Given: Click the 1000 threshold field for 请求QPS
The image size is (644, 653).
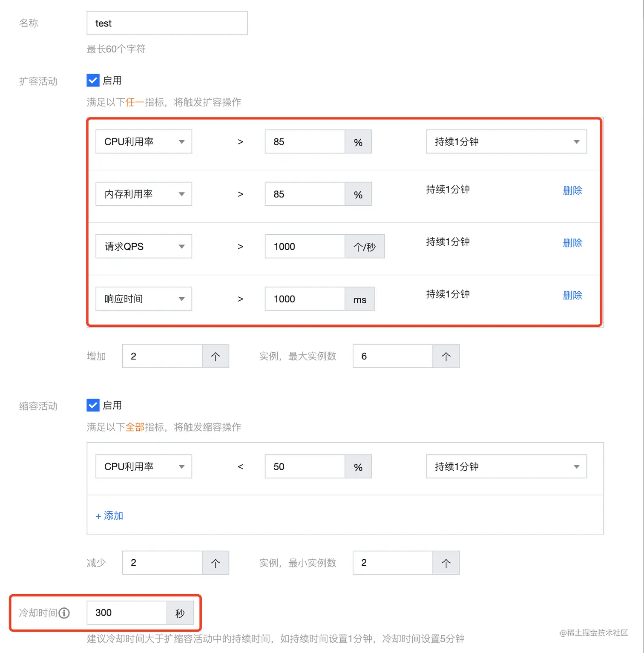Looking at the screenshot, I should pos(305,246).
